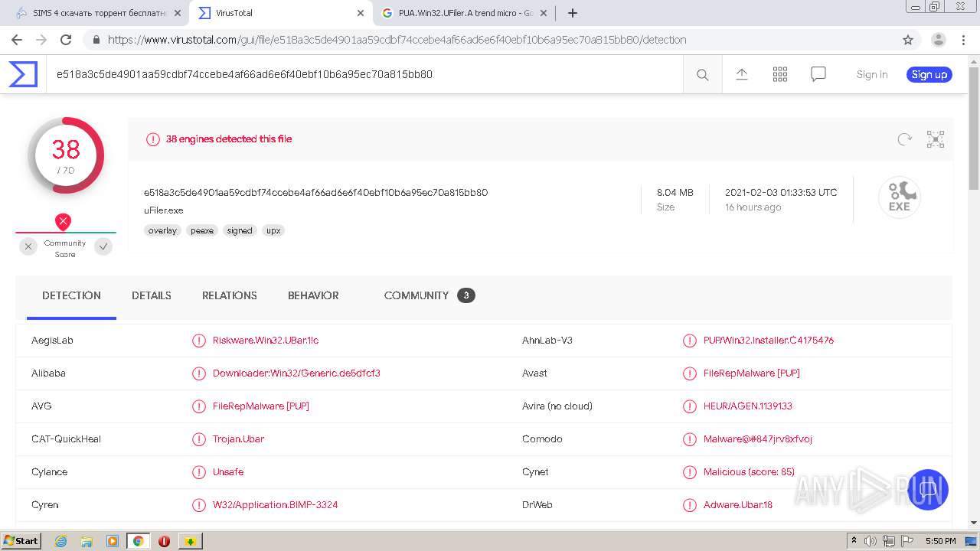Click the hash search input field
Viewport: 980px width, 551px height.
tap(364, 74)
